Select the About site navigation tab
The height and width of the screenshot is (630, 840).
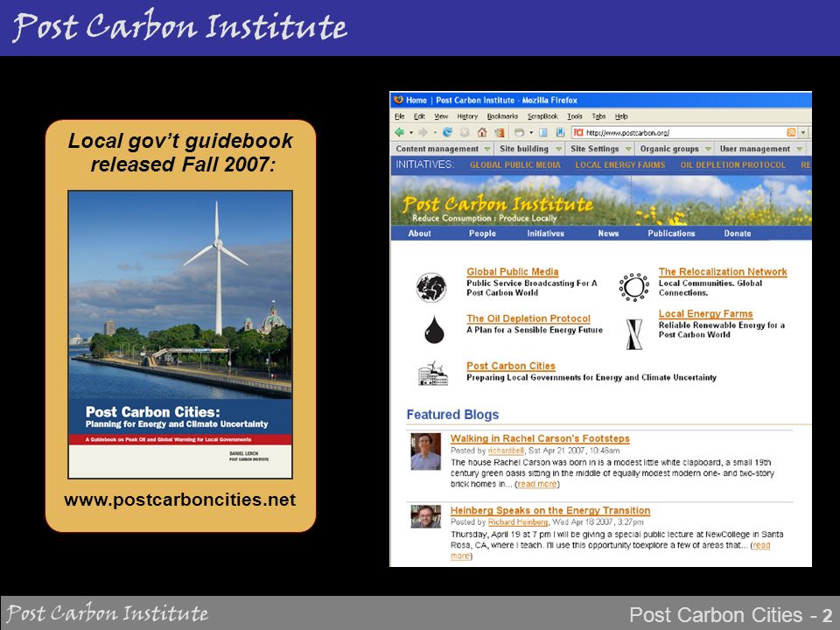pos(419,234)
